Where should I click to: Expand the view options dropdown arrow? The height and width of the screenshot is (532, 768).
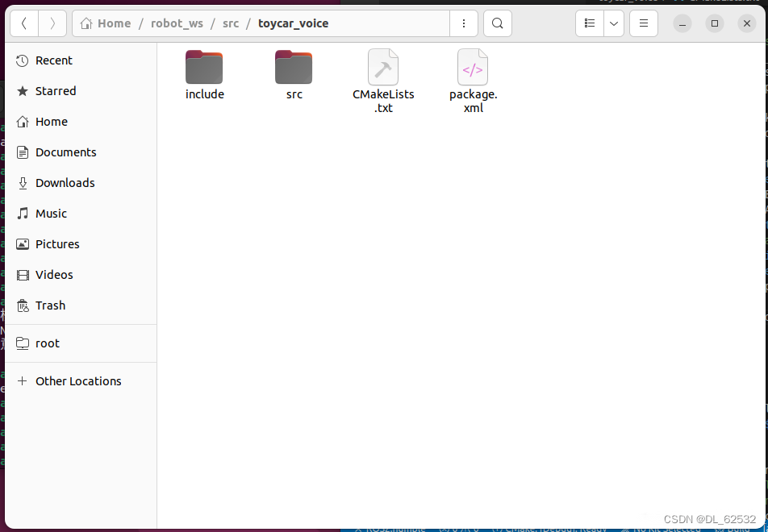(x=614, y=23)
